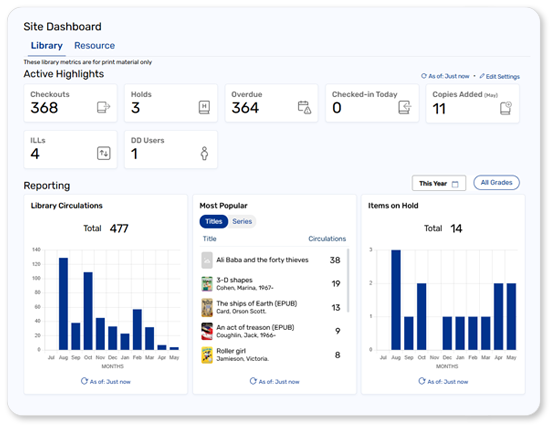This screenshot has height=431, width=560.
Task: Click the DD Users person icon
Action: [204, 153]
